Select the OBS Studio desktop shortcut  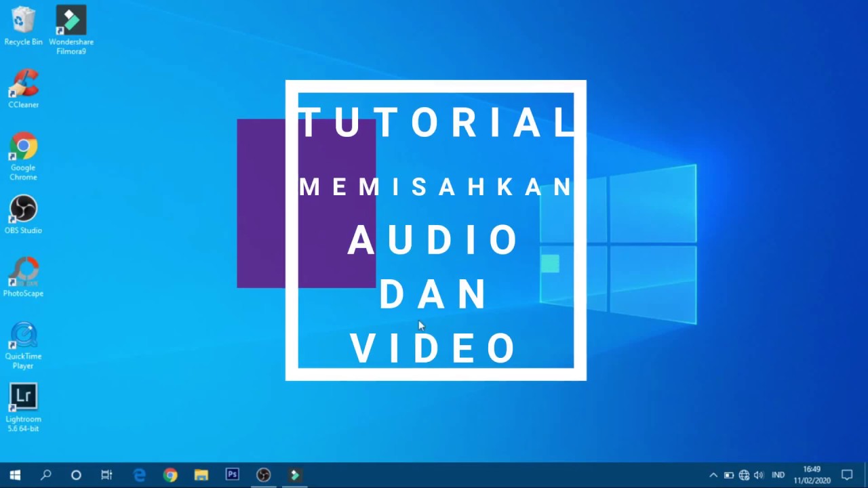click(23, 215)
